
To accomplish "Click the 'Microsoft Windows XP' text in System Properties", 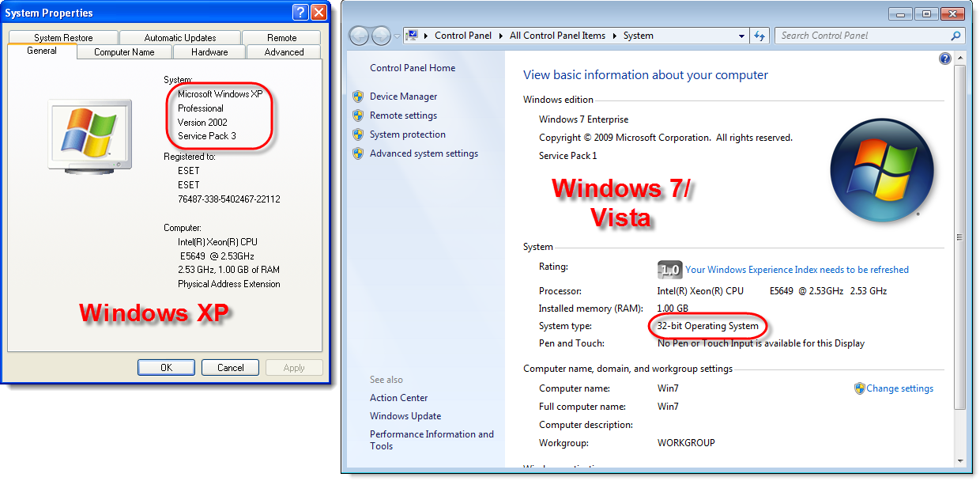I will pyautogui.click(x=220, y=94).
